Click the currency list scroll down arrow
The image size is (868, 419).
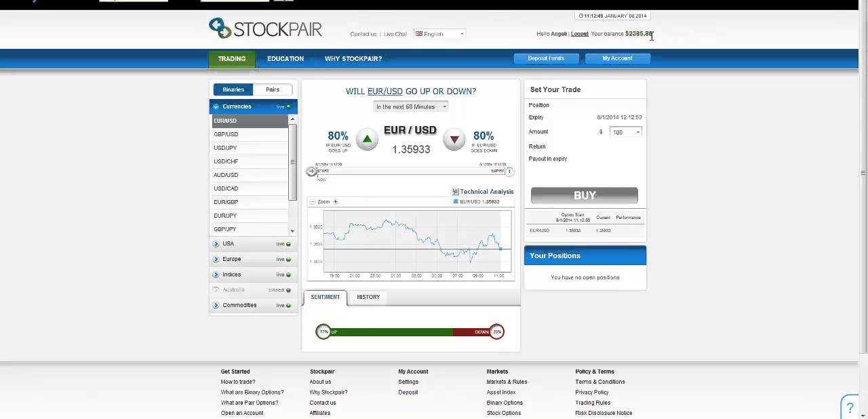coord(293,231)
